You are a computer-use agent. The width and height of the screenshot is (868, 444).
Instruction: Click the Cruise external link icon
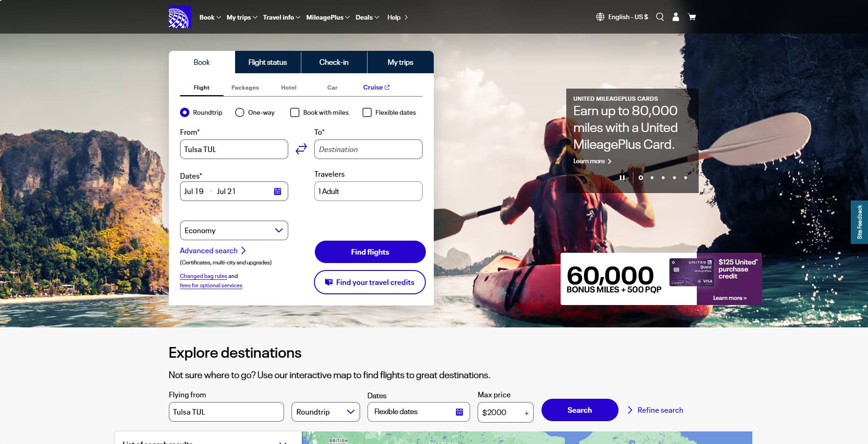[x=387, y=87]
